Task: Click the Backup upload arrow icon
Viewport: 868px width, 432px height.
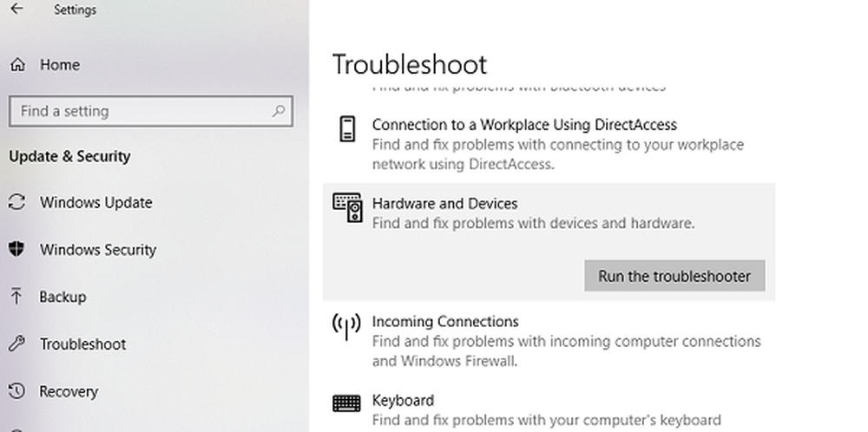Action: [x=16, y=297]
